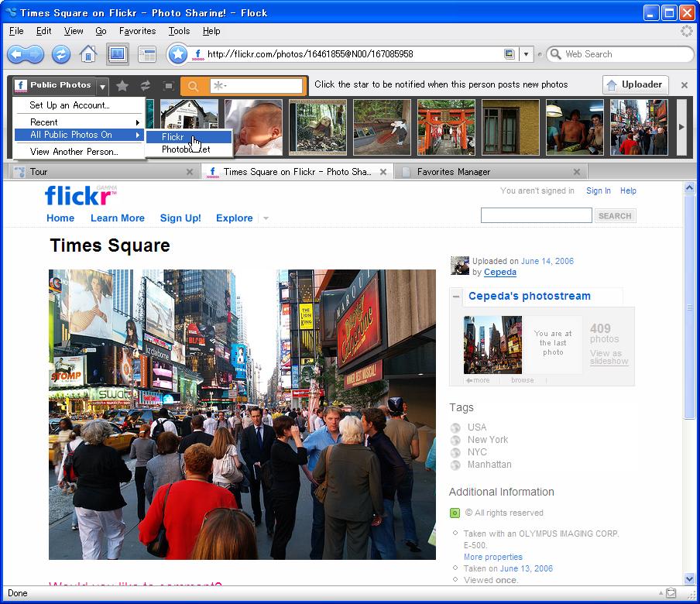Screen dimensions: 700x604
Task: Click the orange media bar search icon
Action: tap(193, 86)
